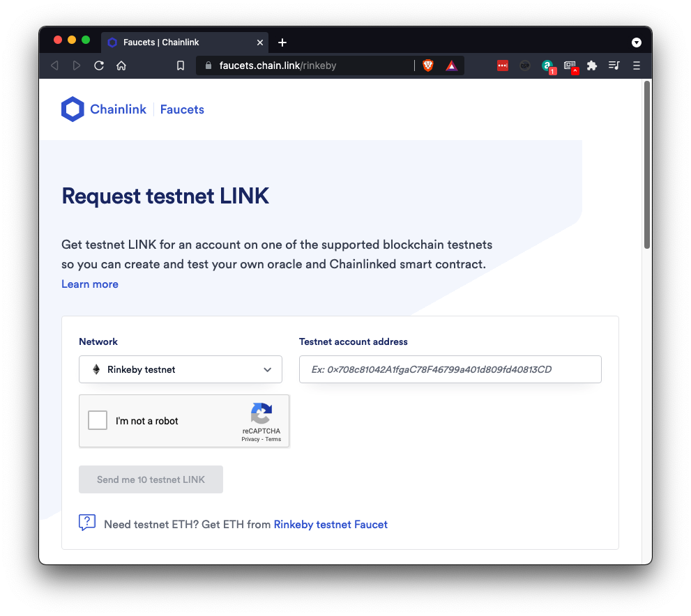Open the Brave Shields lion icon
691x616 pixels.
click(428, 66)
